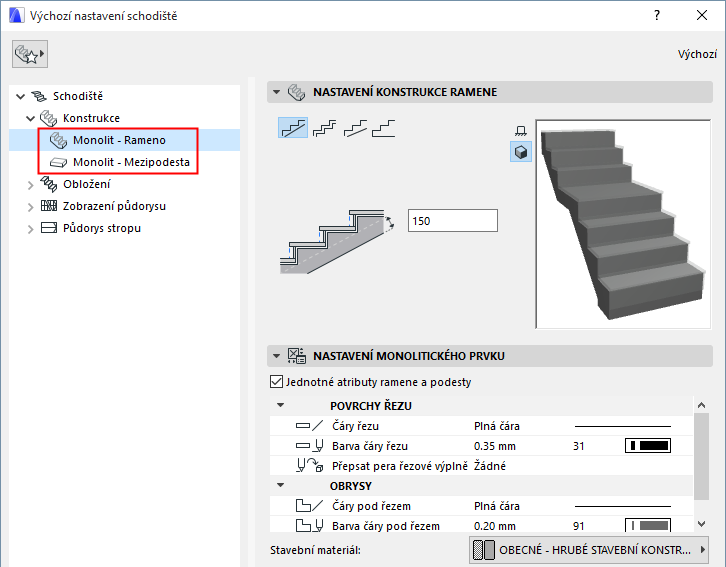726x567 pixels.
Task: Open the pen 91 color swatch
Action: [x=648, y=525]
